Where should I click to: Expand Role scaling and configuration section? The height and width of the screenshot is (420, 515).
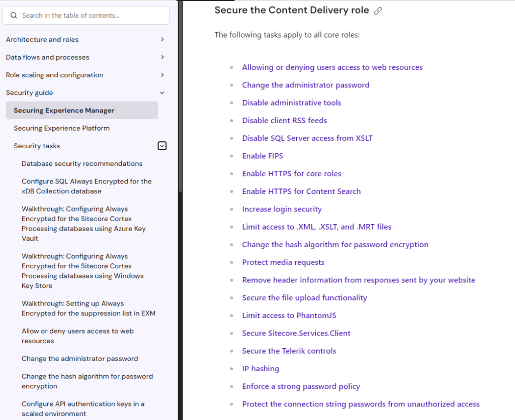point(162,75)
